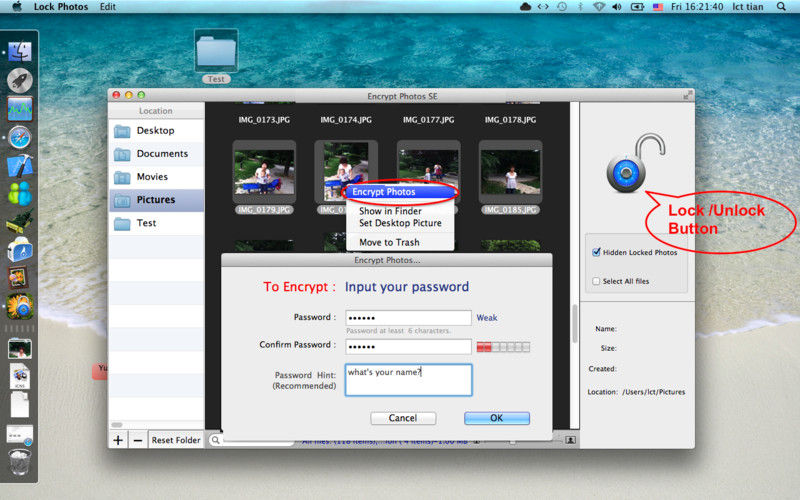800x500 pixels.
Task: Select Set Desktop Picture menu entry
Action: tap(399, 223)
